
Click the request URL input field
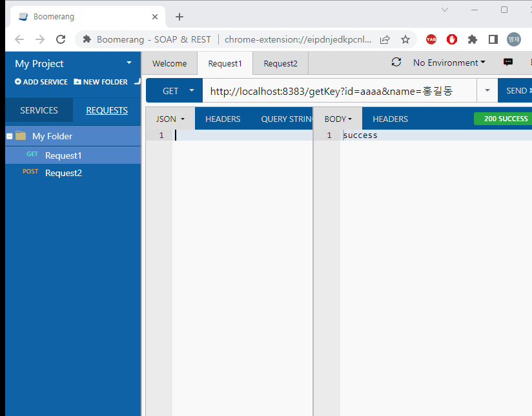(340, 91)
